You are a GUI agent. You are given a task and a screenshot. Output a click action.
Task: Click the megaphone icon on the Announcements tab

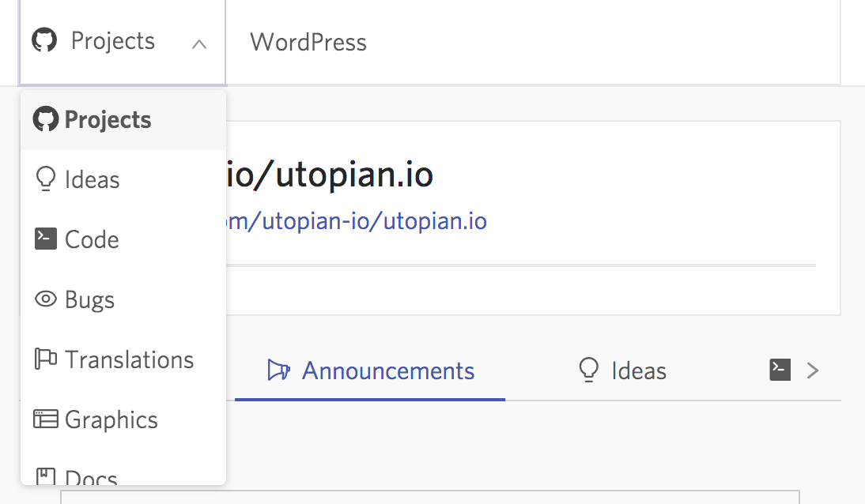(278, 370)
